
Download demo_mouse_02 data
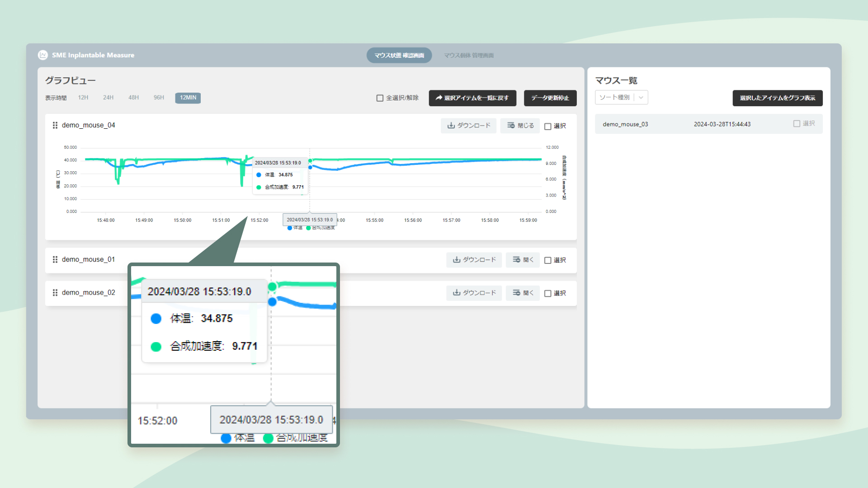click(474, 293)
